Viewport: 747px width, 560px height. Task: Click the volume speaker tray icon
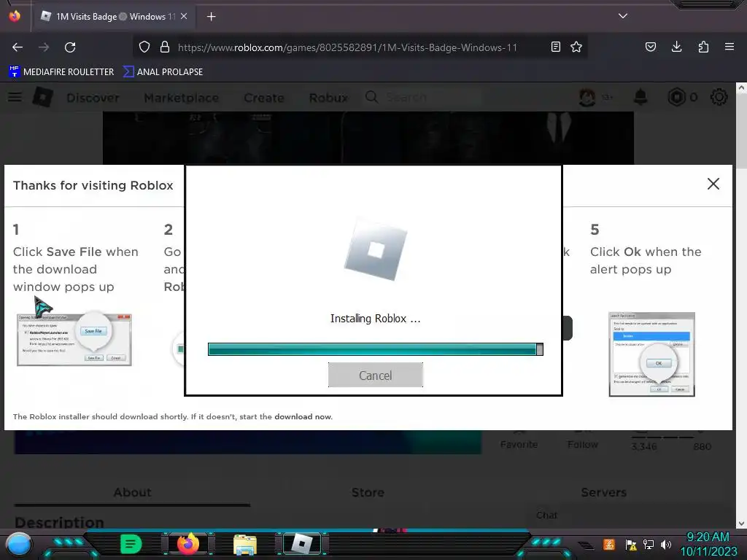pos(665,544)
